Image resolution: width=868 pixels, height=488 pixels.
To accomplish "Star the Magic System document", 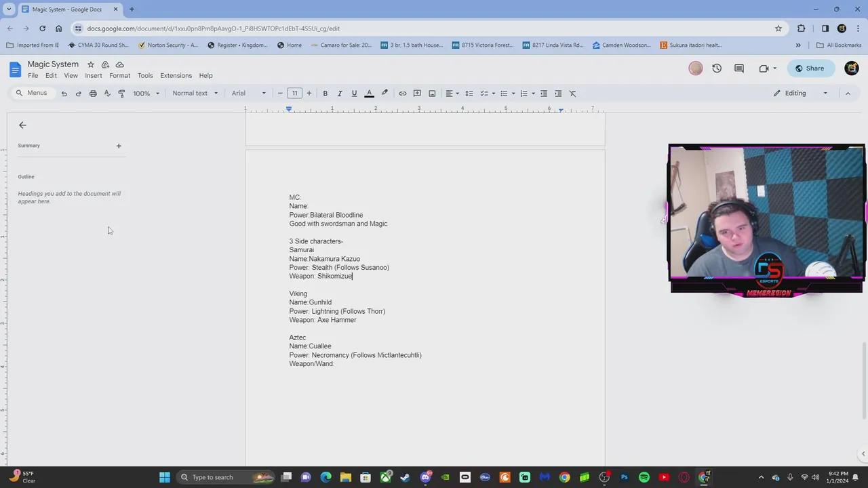I will (x=90, y=64).
